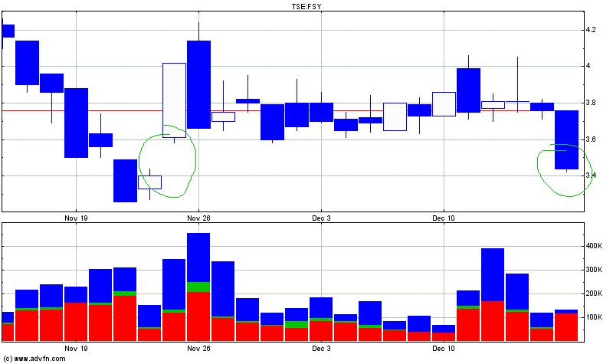Select the large hollow candle before Nov 26
This screenshot has height=364, width=613.
(x=175, y=100)
